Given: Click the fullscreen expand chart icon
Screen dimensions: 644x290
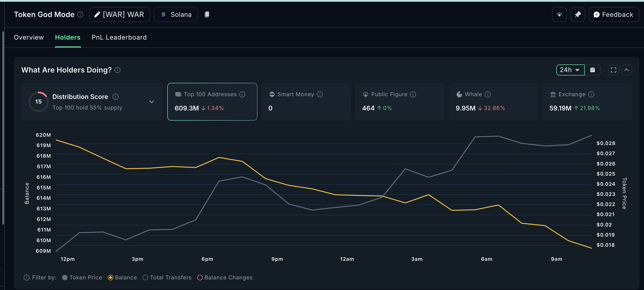Looking at the screenshot, I should point(613,70).
